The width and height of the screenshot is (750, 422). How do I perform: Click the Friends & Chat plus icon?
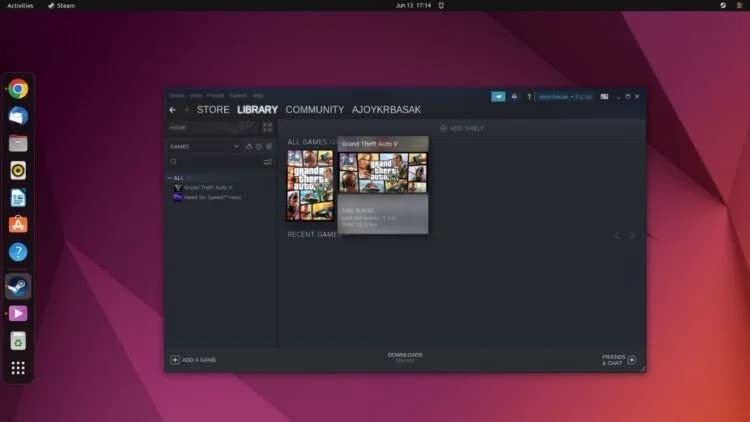(632, 360)
